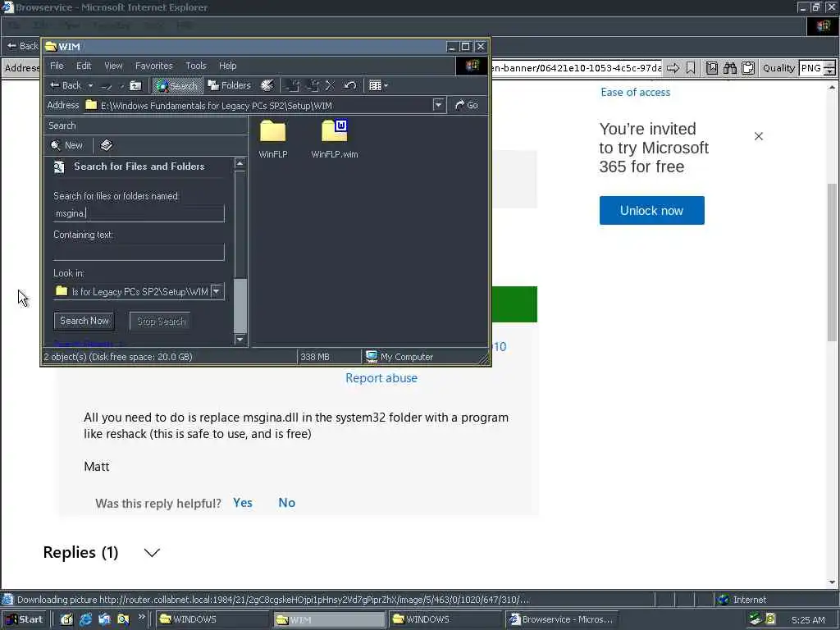This screenshot has height=630, width=840.
Task: Click the Ease of access link
Action: (636, 92)
